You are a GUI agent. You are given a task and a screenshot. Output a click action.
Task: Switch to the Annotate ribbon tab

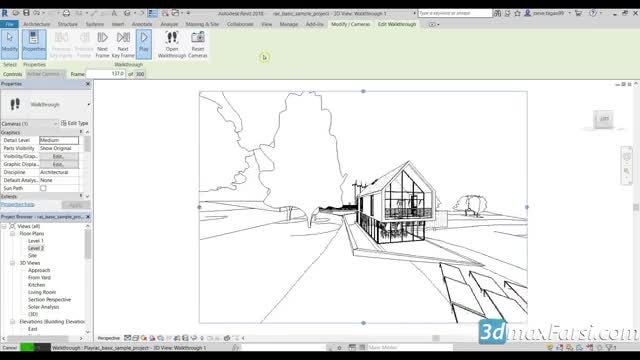[x=142, y=24]
